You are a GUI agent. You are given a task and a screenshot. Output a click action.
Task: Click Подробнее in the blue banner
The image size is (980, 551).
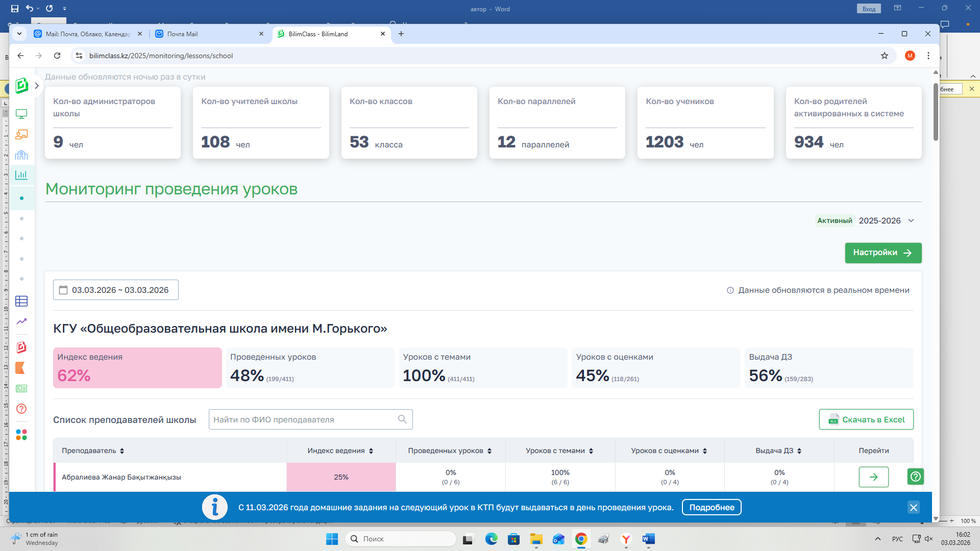[712, 508]
